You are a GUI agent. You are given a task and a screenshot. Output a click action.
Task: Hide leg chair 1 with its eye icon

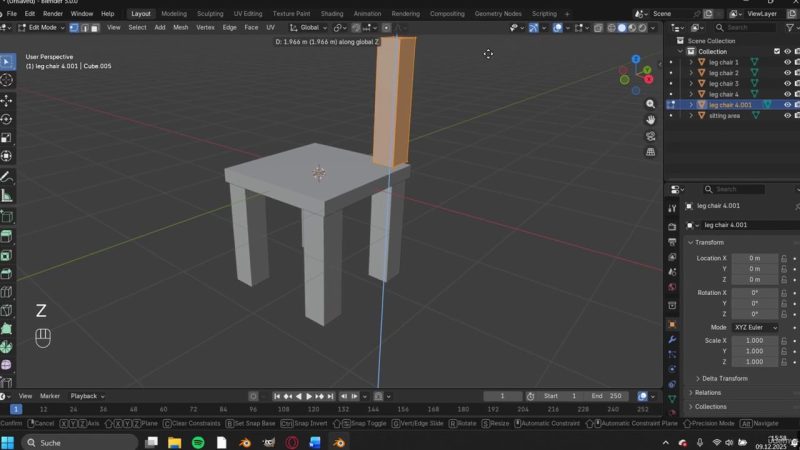coord(787,62)
